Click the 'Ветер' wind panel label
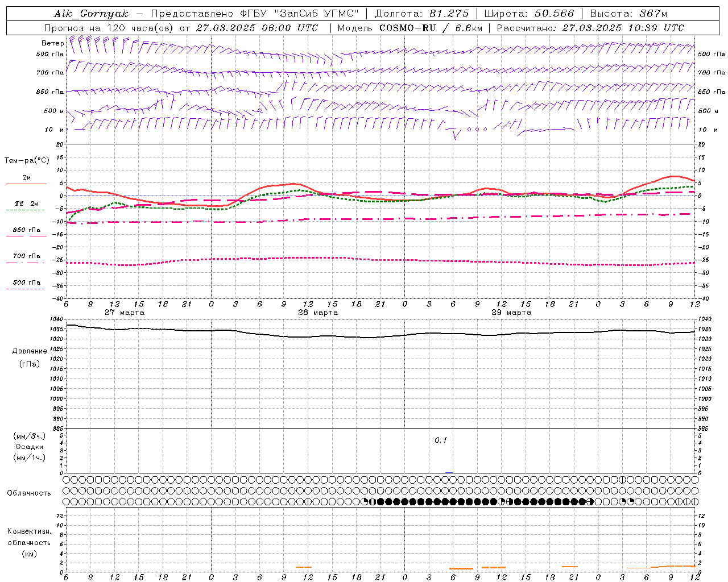Image resolution: width=728 pixels, height=582 pixels. pos(52,43)
